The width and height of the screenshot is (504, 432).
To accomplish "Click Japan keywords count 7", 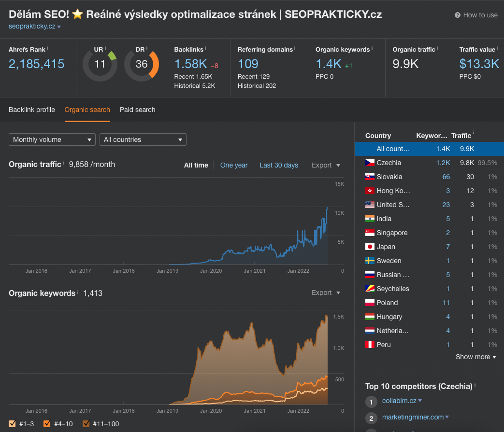I will click(448, 247).
